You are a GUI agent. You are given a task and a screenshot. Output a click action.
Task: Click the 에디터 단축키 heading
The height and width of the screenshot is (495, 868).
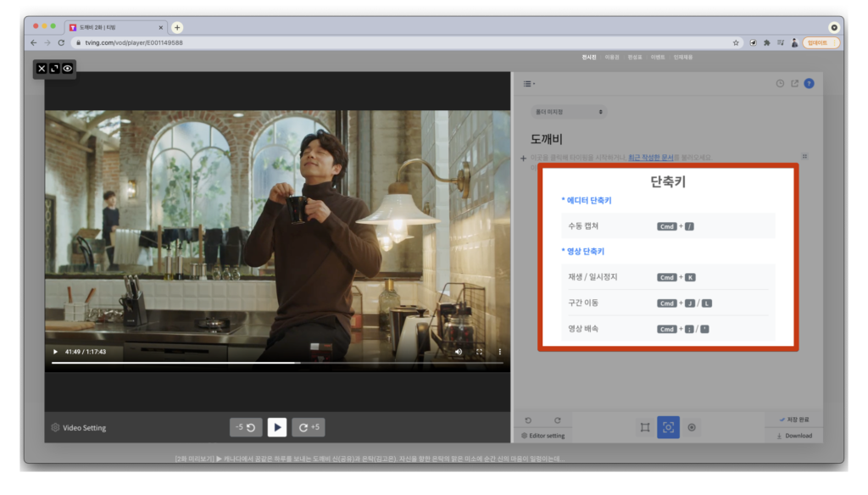[587, 200]
